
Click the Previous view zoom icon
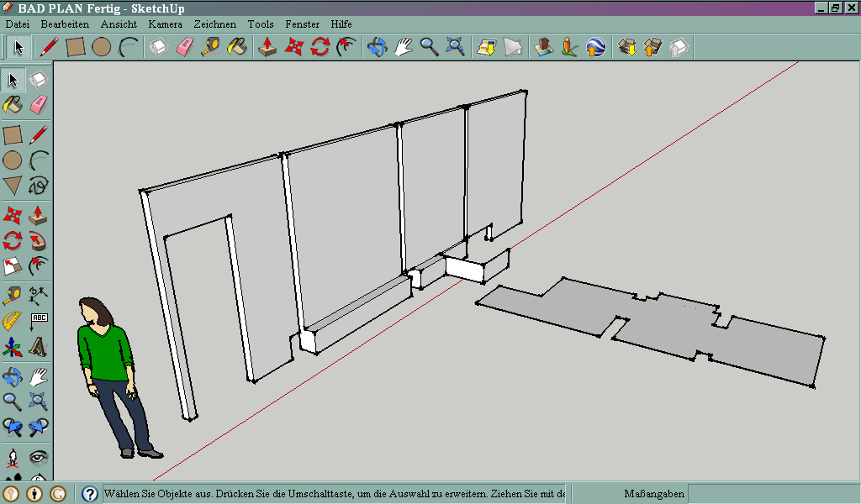pos(12,428)
